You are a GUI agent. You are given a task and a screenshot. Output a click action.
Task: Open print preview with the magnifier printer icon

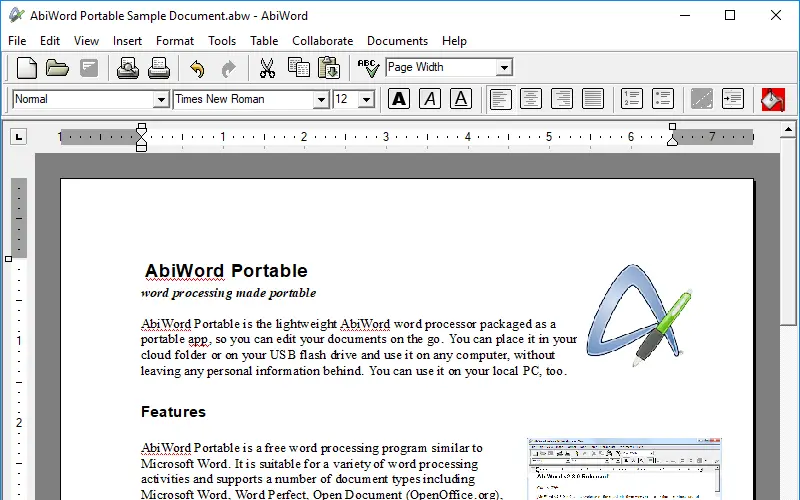[128, 68]
